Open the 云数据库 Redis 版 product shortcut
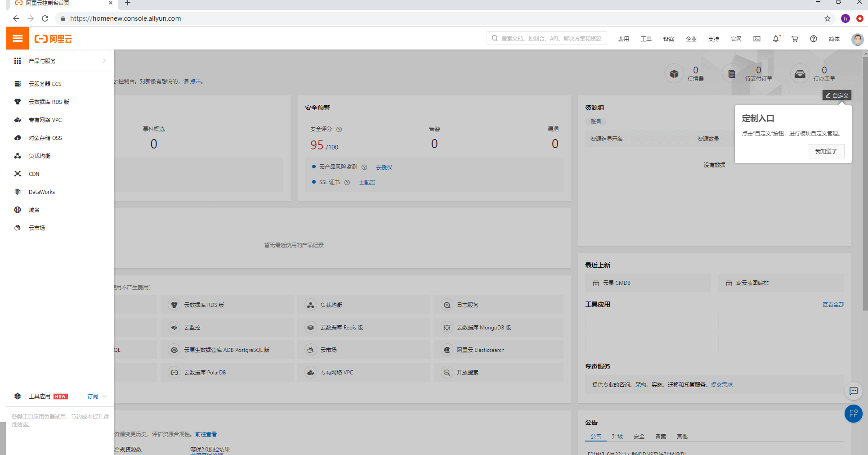Image resolution: width=868 pixels, height=455 pixels. click(363, 327)
